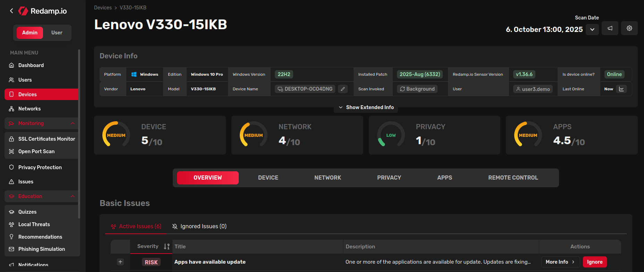Viewport: 644px width, 272px height.
Task: Click the SSL Certificates Monitor lock icon
Action: click(11, 139)
